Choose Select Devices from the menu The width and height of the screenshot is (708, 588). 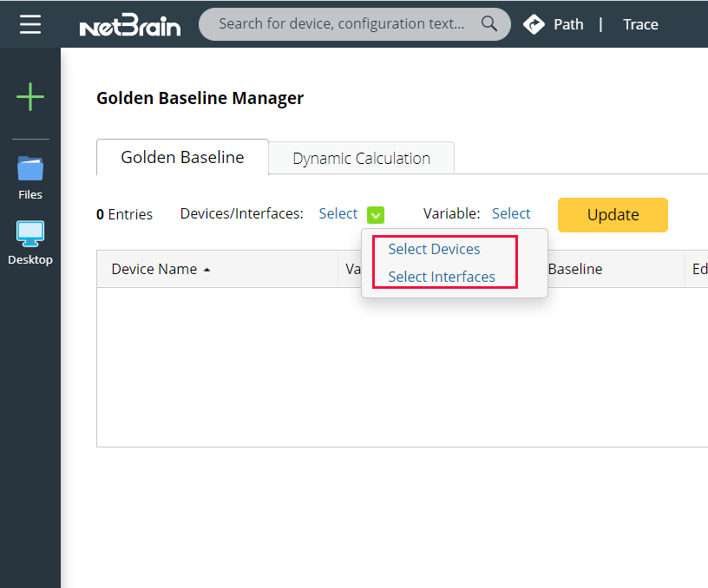tap(434, 249)
